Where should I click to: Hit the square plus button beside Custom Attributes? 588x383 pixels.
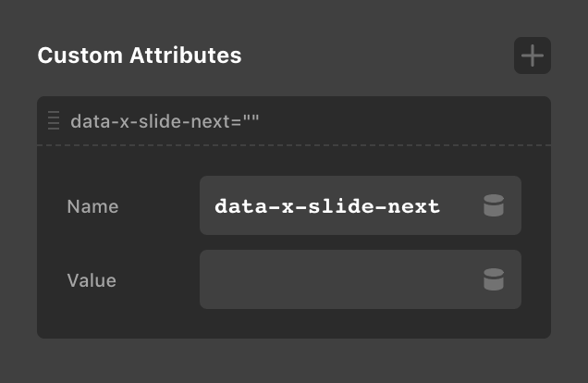point(533,56)
